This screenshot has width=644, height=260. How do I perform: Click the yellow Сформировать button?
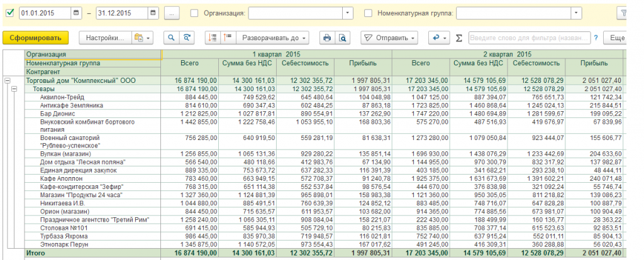pyautogui.click(x=35, y=38)
